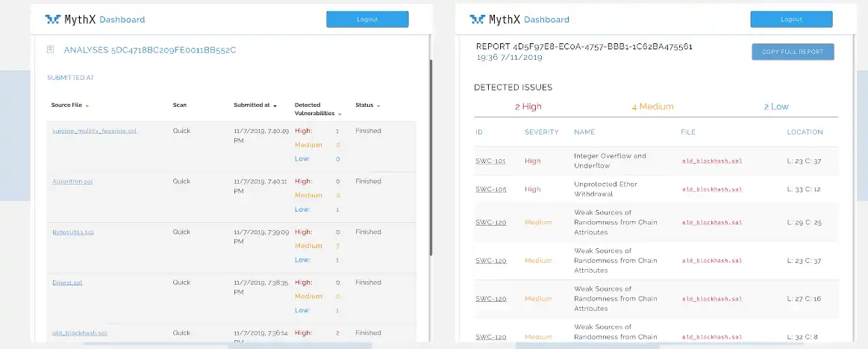Click Logout button in the Analyses panel
Screen dimensions: 868x349
click(x=367, y=19)
